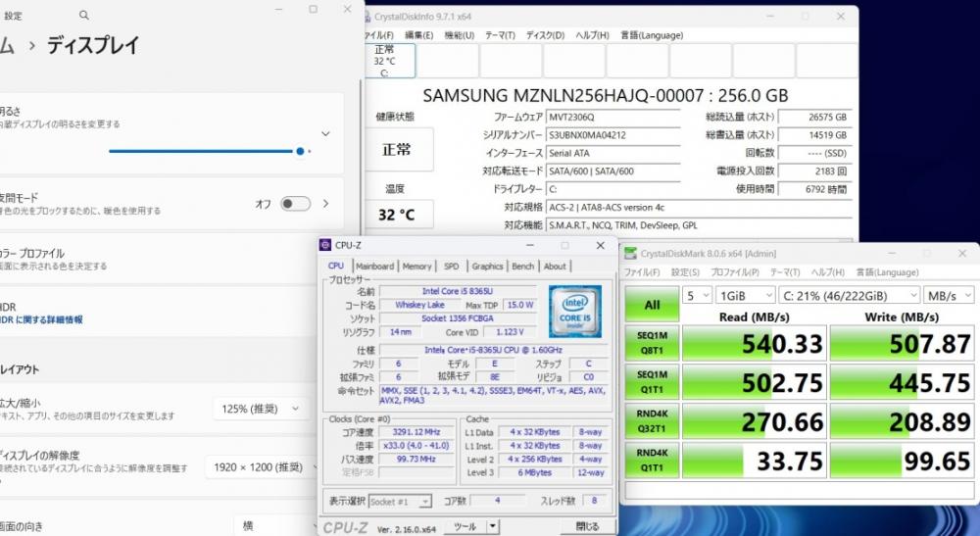Open the 1920 × 1200 resolution dropdown

click(263, 467)
